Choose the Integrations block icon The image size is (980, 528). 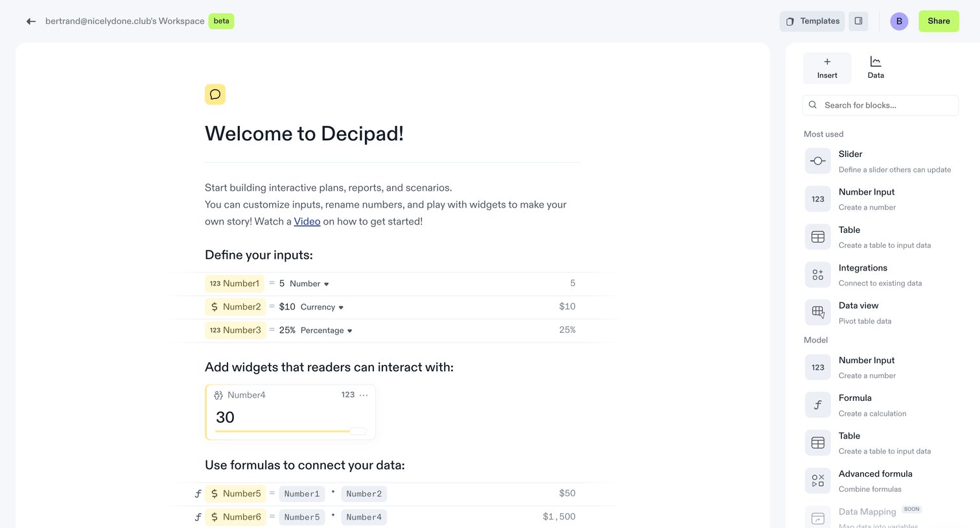tap(818, 275)
